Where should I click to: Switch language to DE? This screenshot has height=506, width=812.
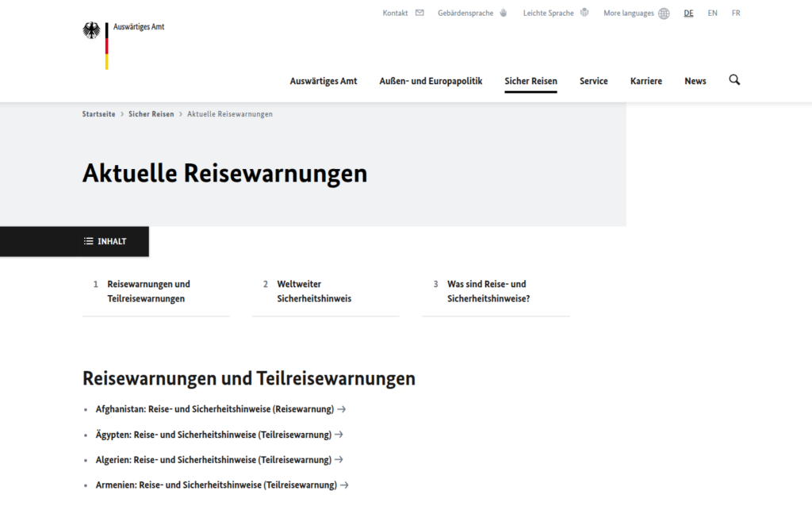pyautogui.click(x=688, y=13)
